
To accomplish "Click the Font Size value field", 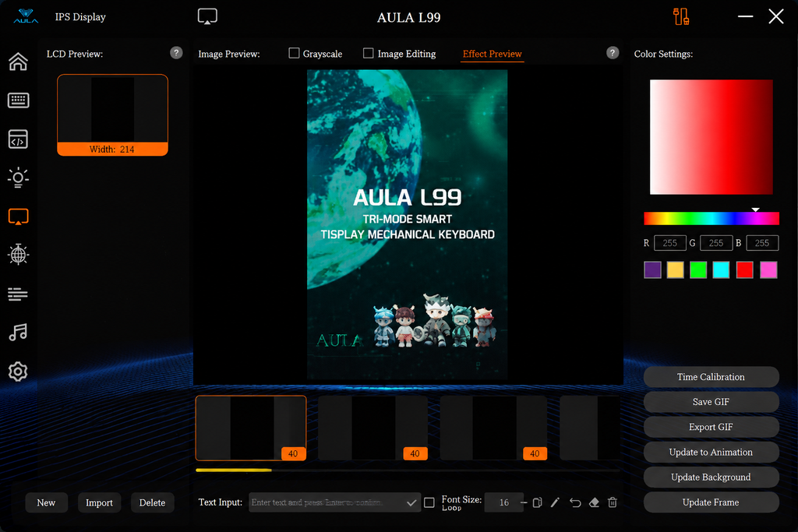I will (x=504, y=502).
